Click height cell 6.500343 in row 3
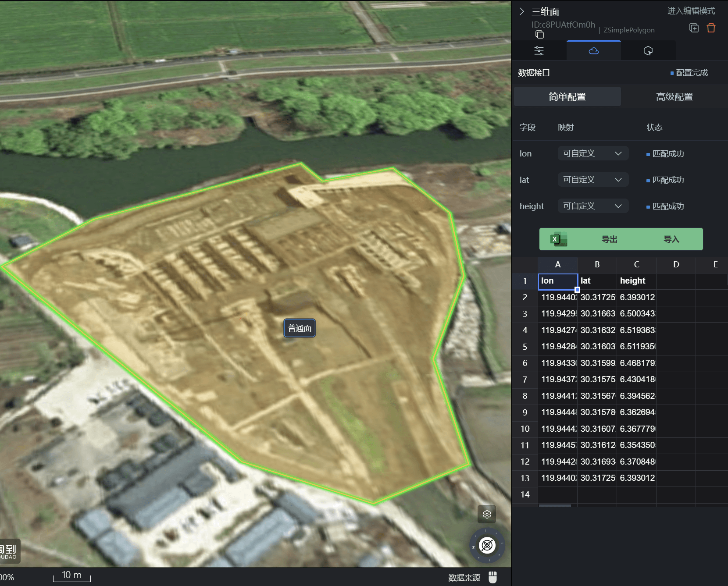The width and height of the screenshot is (728, 586). click(x=636, y=314)
